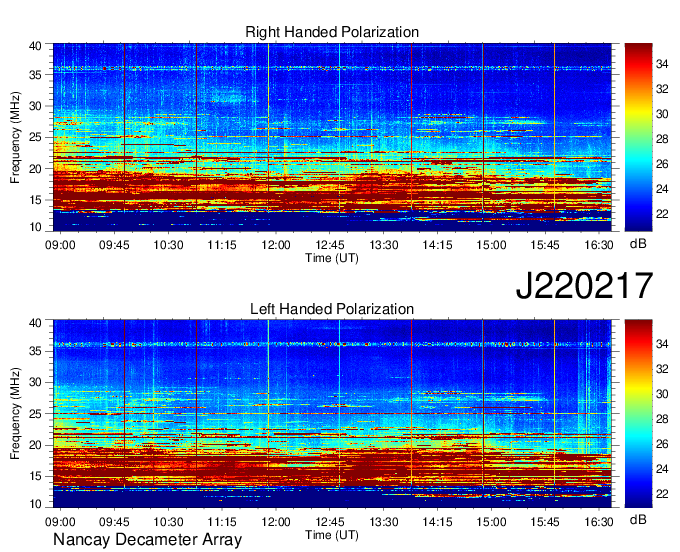
Task: Click the 40 MHz tick of the Right Handed plot
Action: 35,46
